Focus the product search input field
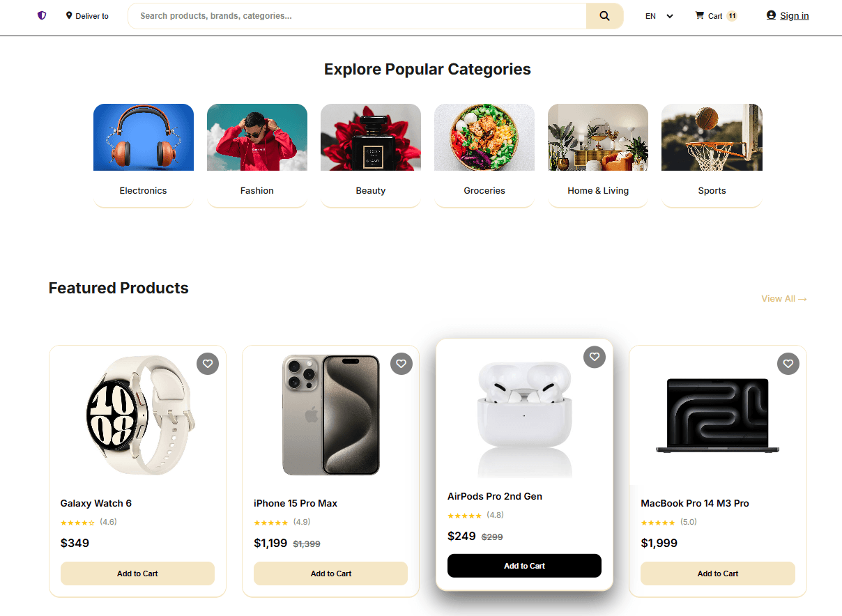The width and height of the screenshot is (842, 616). (358, 16)
